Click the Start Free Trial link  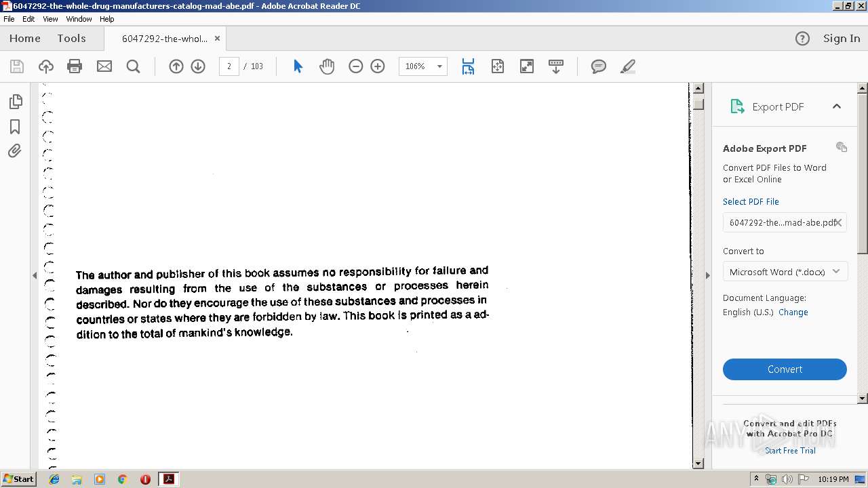click(x=790, y=451)
